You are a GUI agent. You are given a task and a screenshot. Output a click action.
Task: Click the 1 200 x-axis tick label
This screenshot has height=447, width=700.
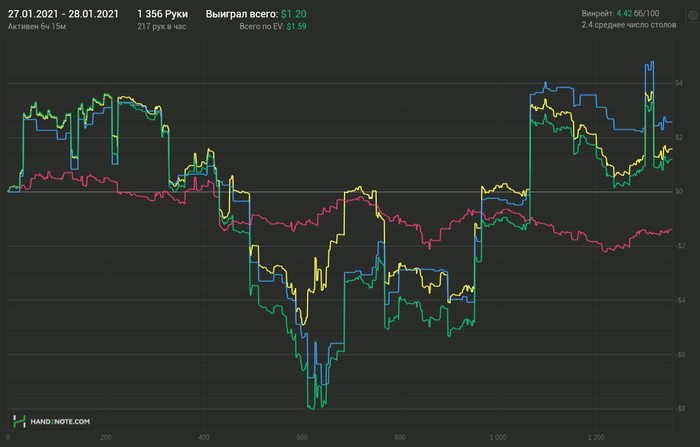tap(596, 437)
